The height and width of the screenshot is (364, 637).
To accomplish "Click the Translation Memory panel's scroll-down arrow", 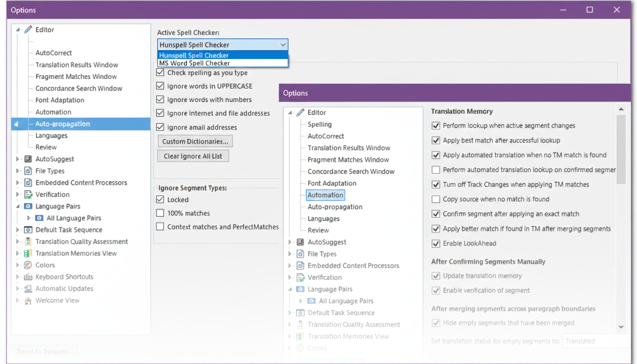I will coord(621,327).
